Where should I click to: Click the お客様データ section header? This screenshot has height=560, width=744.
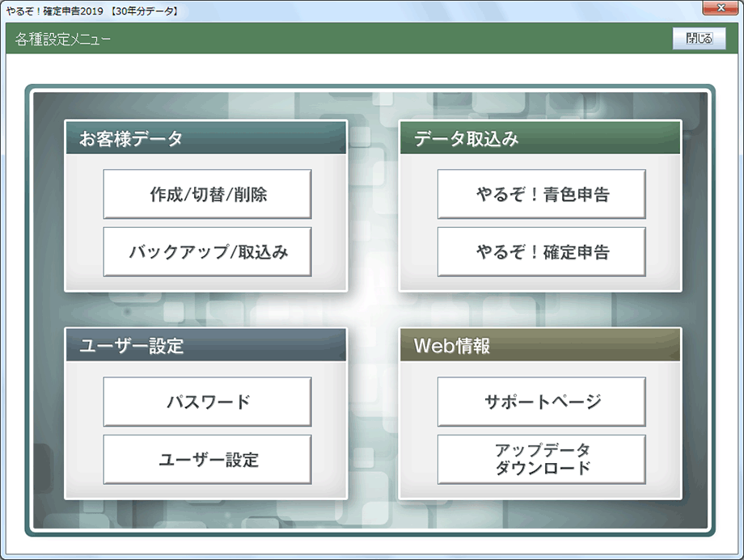[x=206, y=138]
